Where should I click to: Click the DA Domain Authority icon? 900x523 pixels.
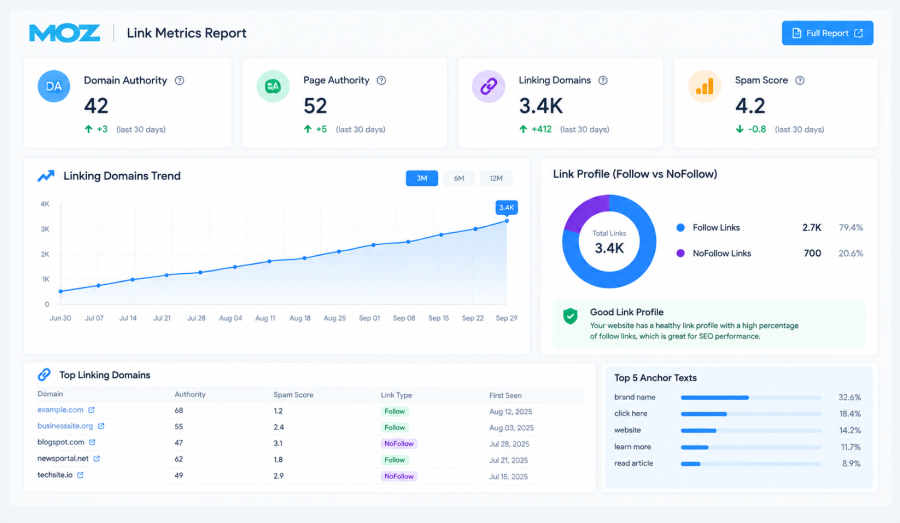coord(54,86)
